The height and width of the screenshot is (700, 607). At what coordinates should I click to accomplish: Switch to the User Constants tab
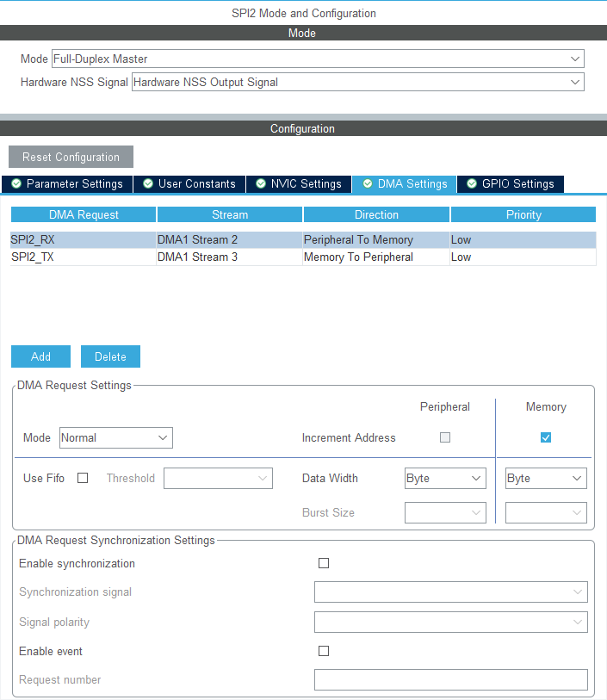coord(189,184)
